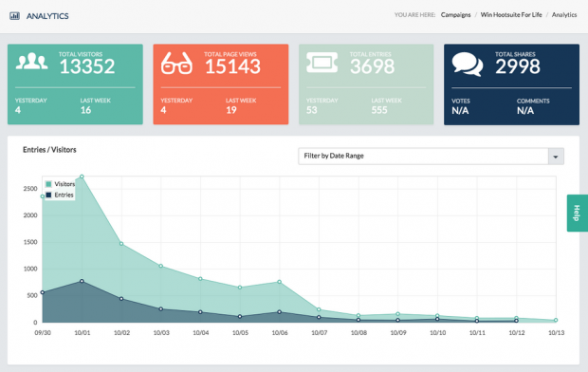The image size is (588, 372).
Task: Open the Filter by Date Range dropdown
Action: click(x=431, y=157)
